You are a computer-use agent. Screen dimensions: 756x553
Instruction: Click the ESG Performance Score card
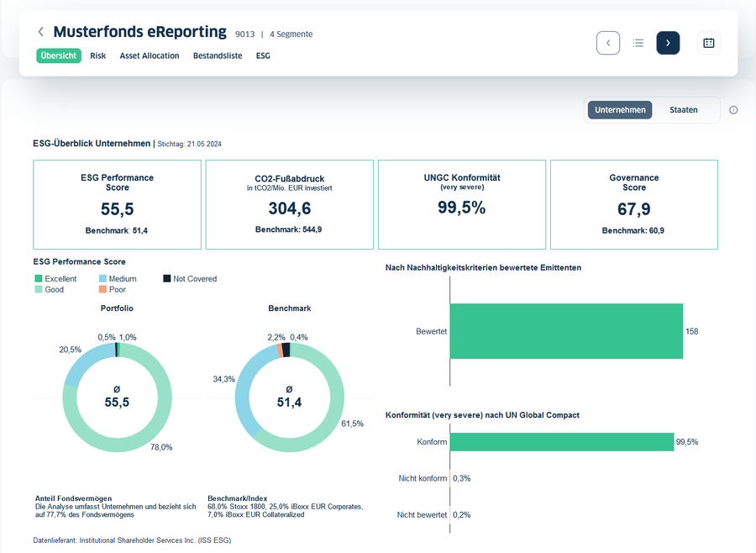pos(117,204)
